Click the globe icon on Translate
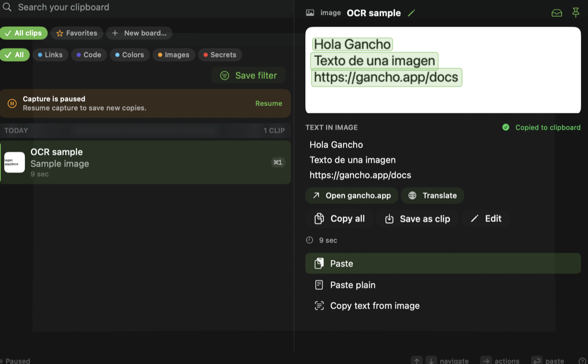Image resolution: width=588 pixels, height=364 pixels. pos(413,195)
